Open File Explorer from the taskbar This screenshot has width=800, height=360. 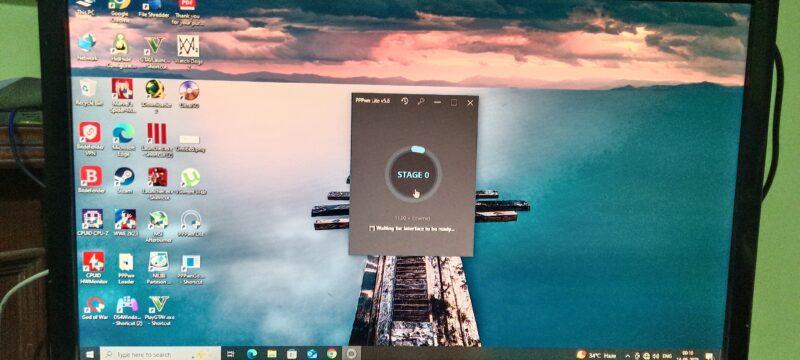(272, 354)
